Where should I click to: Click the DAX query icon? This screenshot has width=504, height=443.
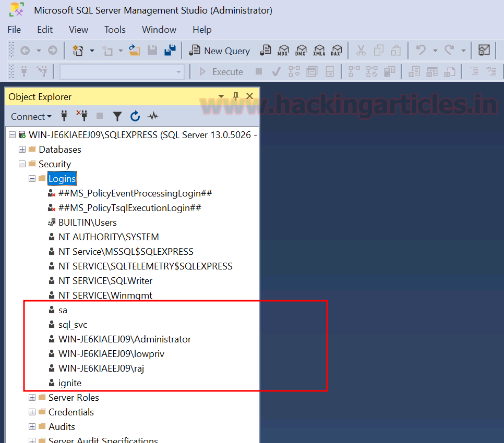336,51
